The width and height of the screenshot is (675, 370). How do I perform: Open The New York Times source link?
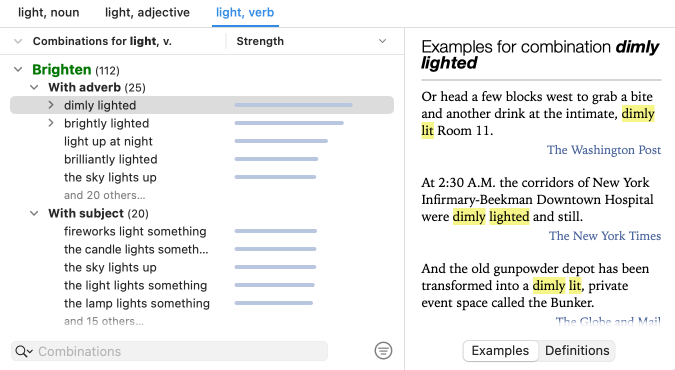tap(605, 236)
